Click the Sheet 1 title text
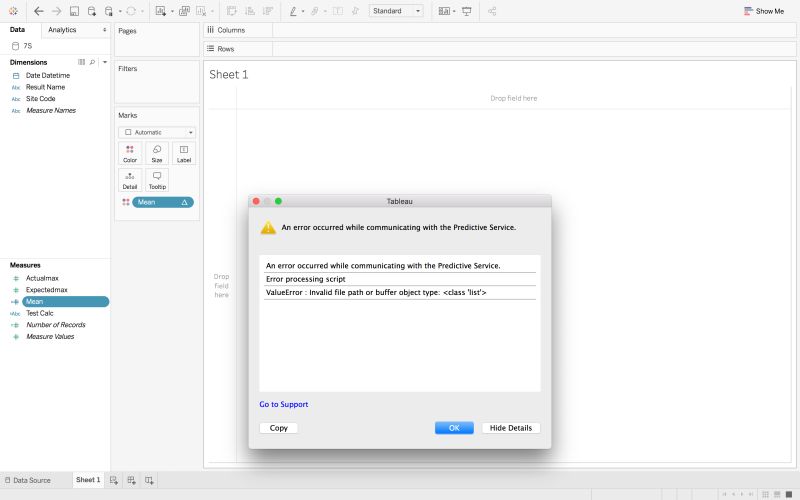The height and width of the screenshot is (500, 800). 229,74
